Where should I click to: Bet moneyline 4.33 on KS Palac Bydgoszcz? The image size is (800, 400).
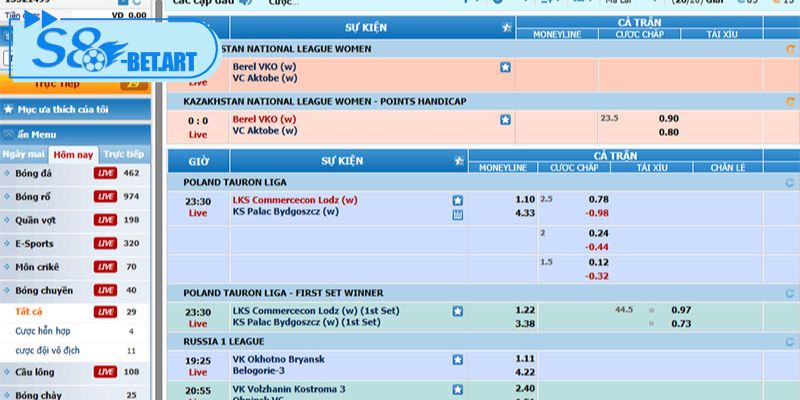coord(525,213)
